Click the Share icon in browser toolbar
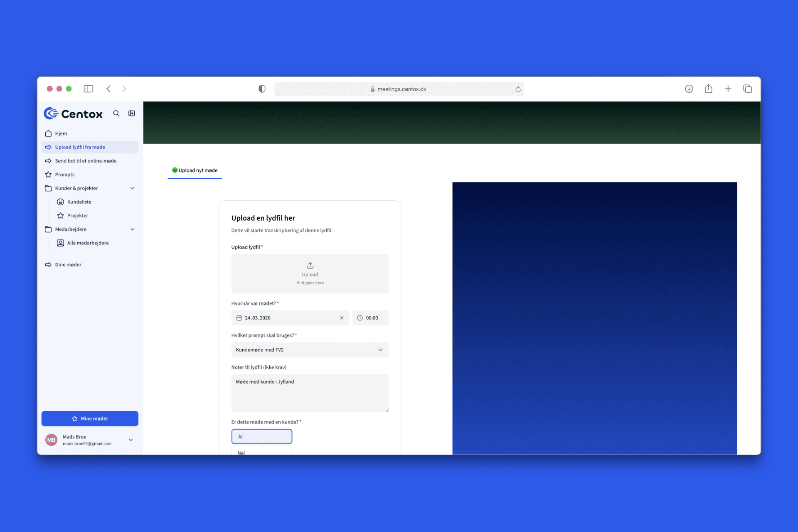Image resolution: width=798 pixels, height=532 pixels. point(709,89)
